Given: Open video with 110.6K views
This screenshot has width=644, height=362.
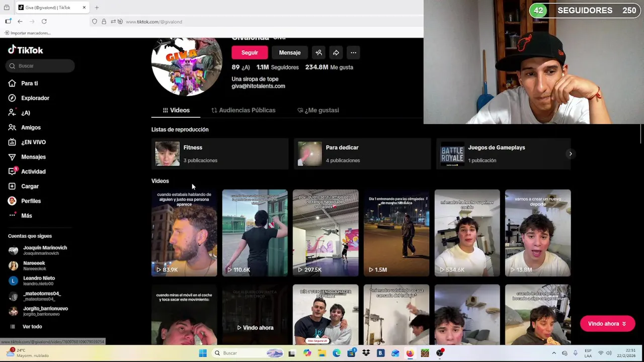Looking at the screenshot, I should 255,233.
